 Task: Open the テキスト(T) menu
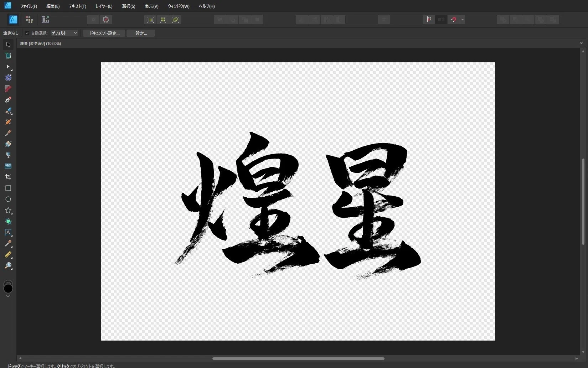tap(77, 6)
